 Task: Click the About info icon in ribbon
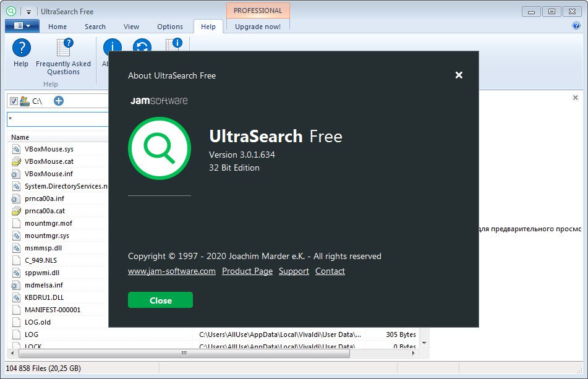(112, 46)
